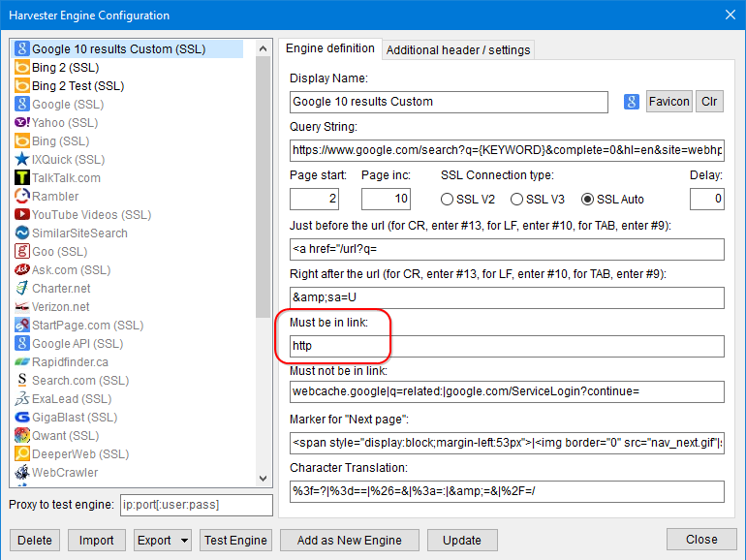The width and height of the screenshot is (746, 560).
Task: Click Add as New Engine button
Action: (350, 541)
